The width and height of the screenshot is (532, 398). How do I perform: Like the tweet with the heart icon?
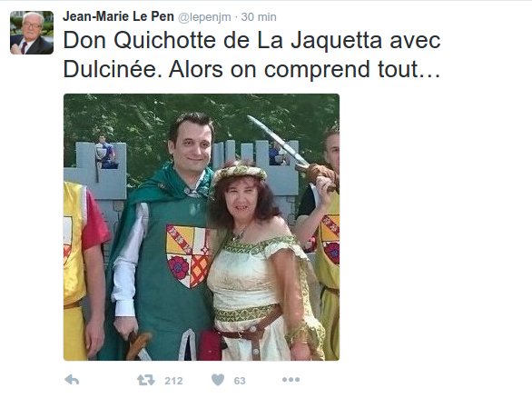click(218, 380)
